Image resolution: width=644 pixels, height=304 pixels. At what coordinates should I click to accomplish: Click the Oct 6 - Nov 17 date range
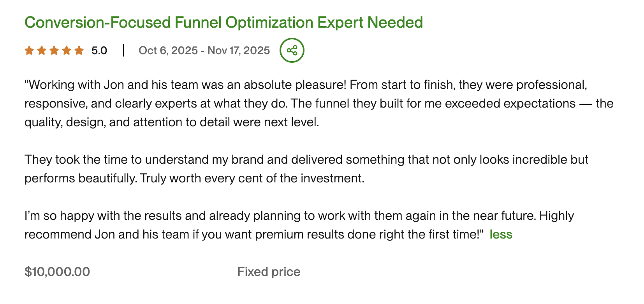204,50
